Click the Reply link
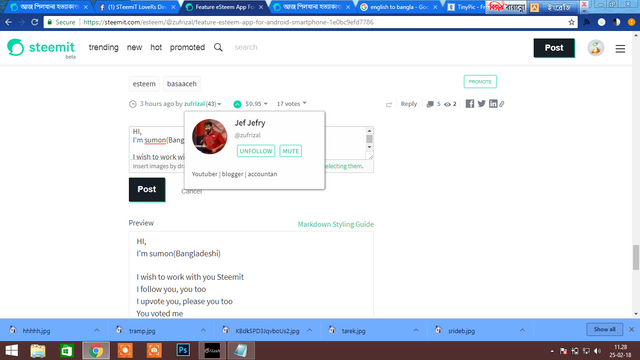Screen dimensions: 640x360 (x=409, y=104)
